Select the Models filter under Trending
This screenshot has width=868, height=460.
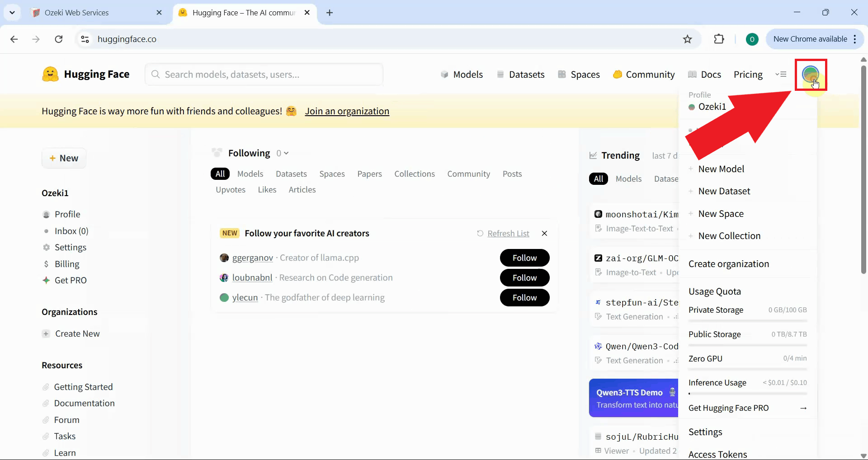coord(629,178)
